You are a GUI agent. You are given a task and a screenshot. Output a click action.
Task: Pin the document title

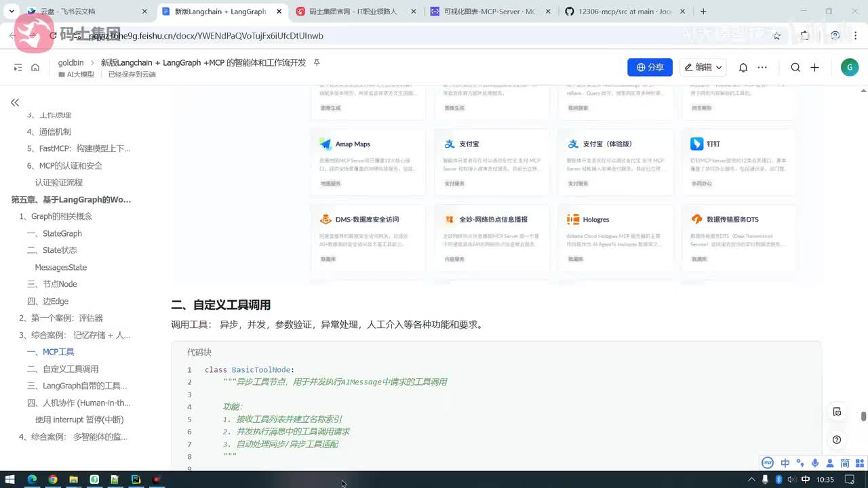[x=317, y=62]
